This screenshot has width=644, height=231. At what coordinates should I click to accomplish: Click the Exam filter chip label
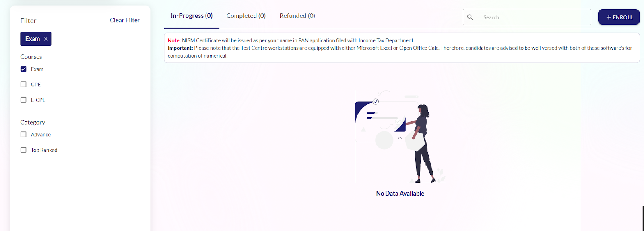(33, 39)
